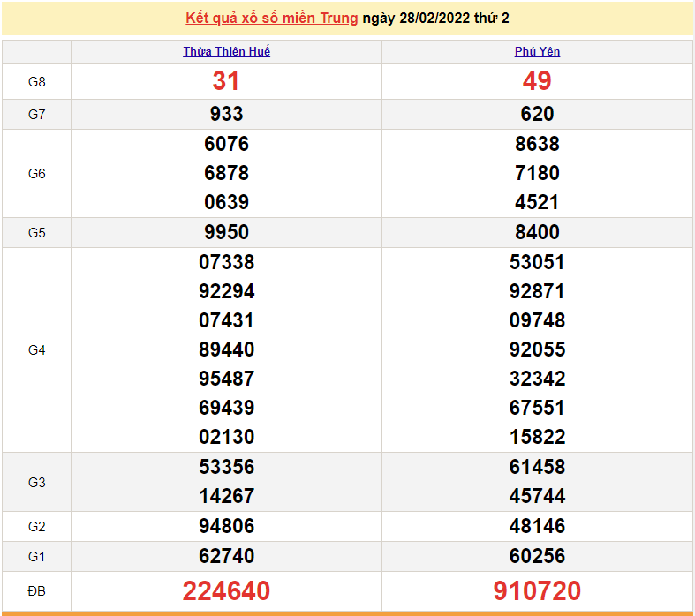Select the G1 number 60256
This screenshot has width=695, height=616.
[x=537, y=556]
